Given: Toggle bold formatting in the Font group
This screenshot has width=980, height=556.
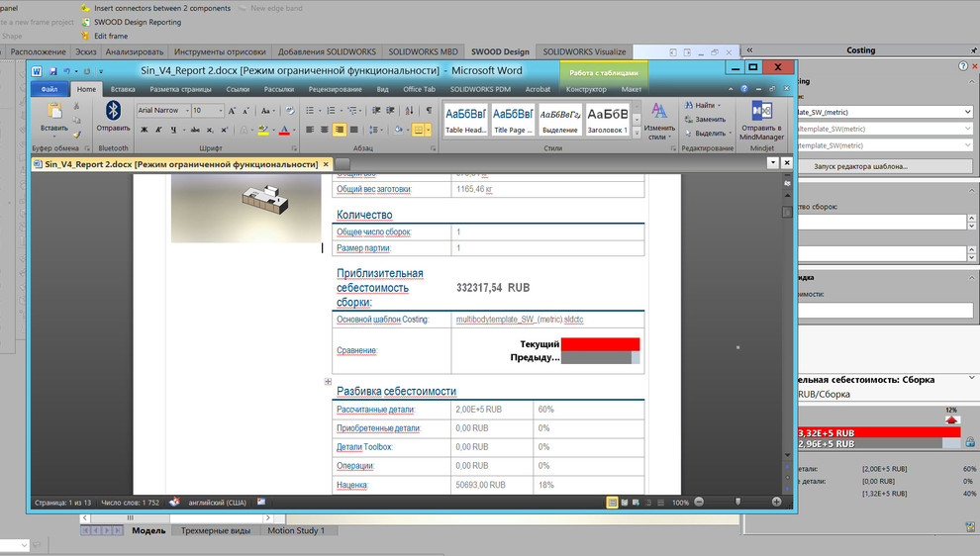Looking at the screenshot, I should coord(144,130).
